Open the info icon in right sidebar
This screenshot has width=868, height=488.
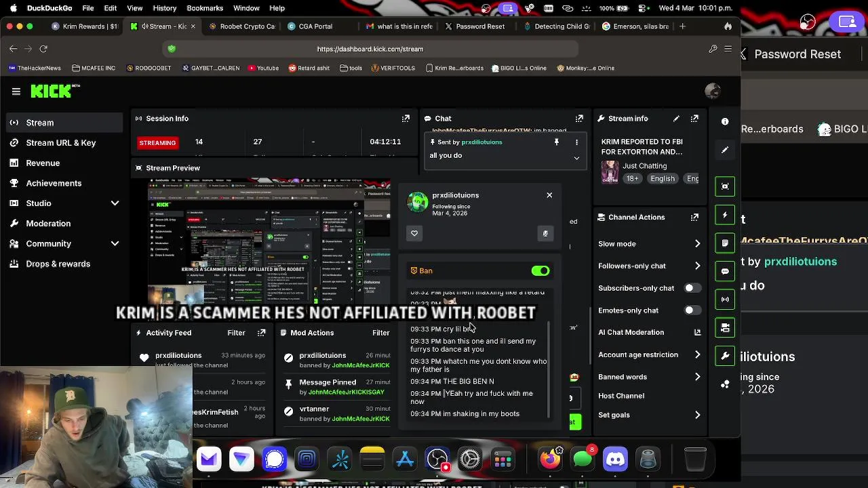point(725,121)
